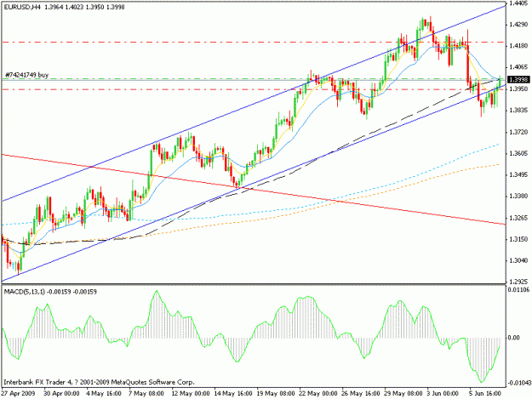Click the 27 Apr 2009 date label
Viewport: 532px width, 399px height.
[18, 394]
